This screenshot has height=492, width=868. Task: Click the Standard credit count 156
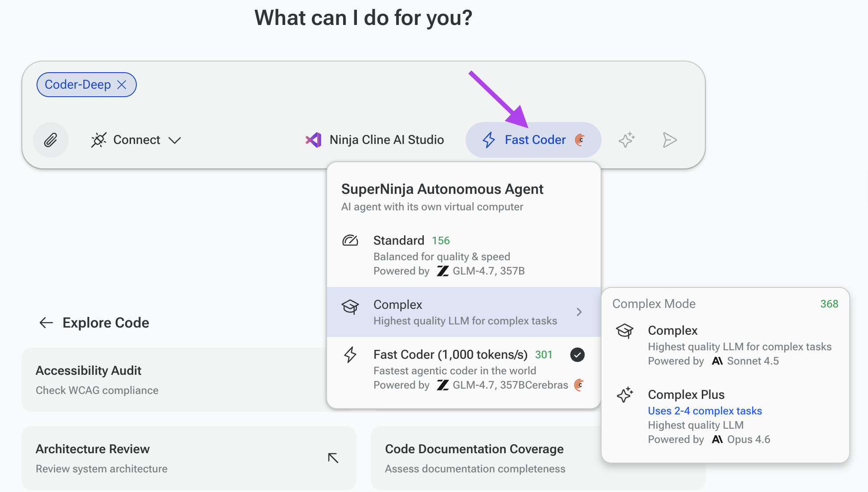441,241
